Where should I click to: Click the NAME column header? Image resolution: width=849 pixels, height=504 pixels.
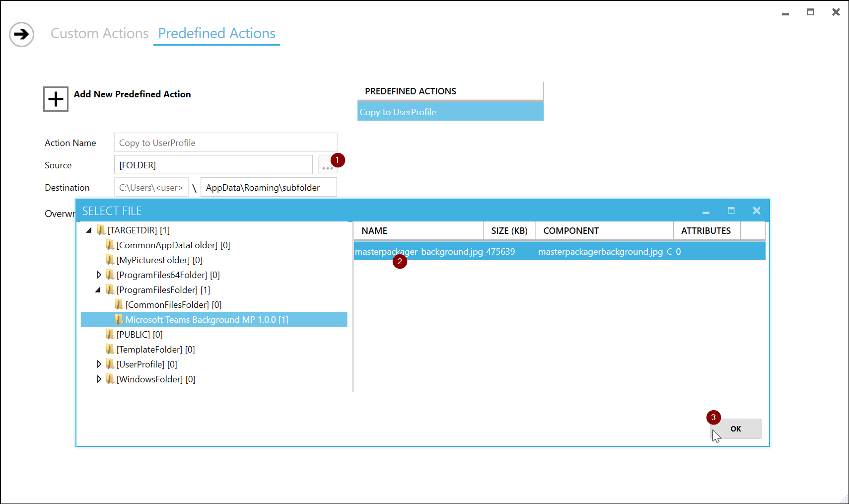[419, 231]
